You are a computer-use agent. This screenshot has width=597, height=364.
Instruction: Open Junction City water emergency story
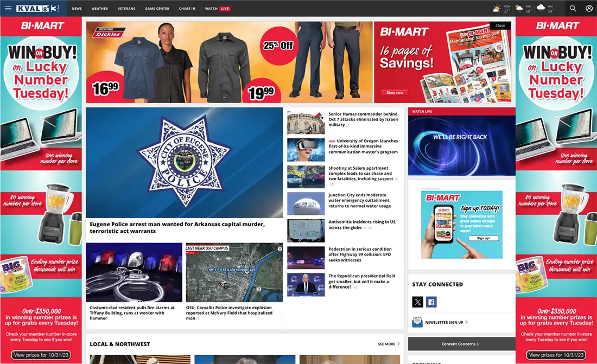[359, 200]
